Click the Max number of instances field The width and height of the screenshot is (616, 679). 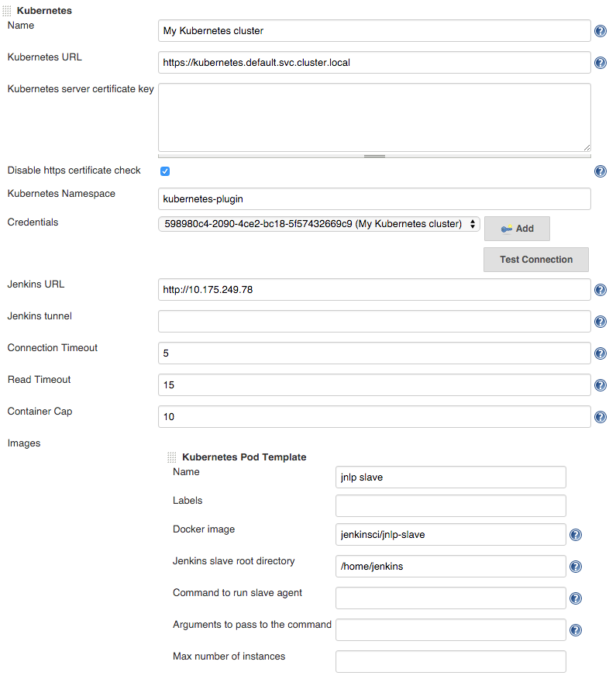(x=451, y=662)
